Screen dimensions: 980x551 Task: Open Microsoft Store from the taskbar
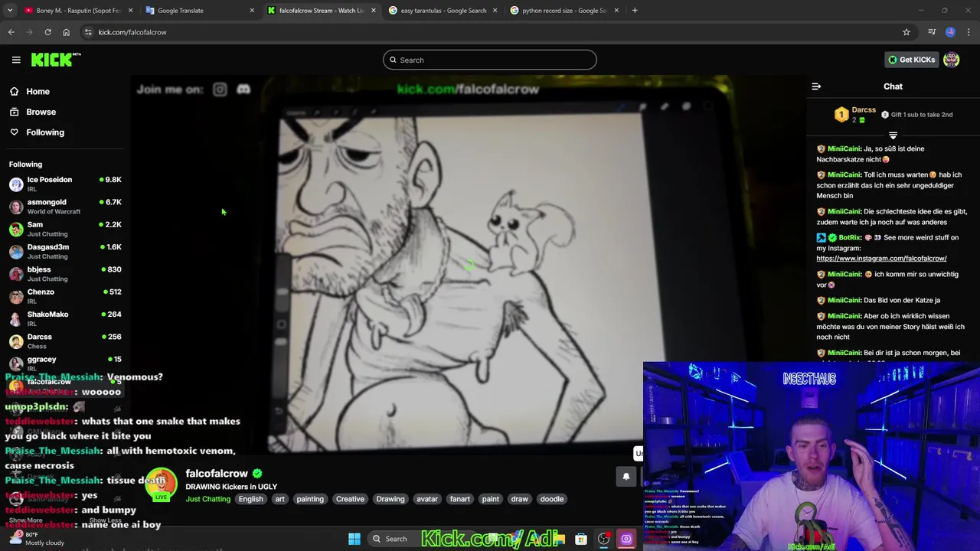581,539
